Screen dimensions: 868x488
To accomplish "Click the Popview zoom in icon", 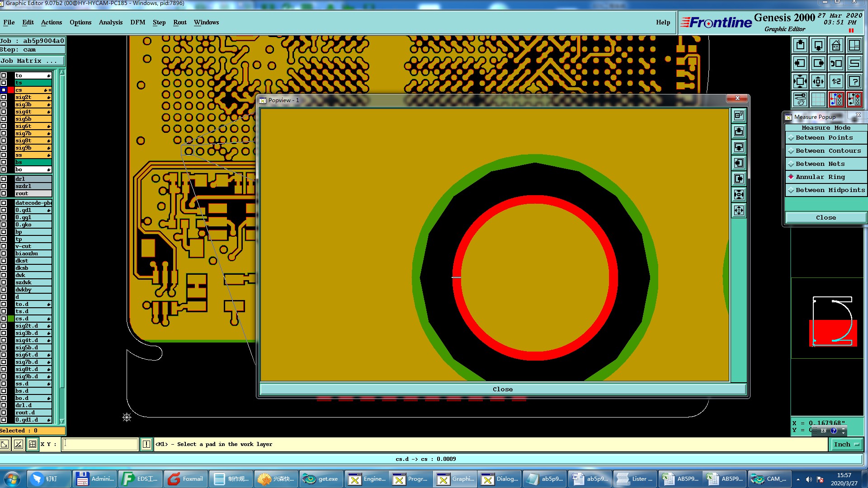I will coord(739,195).
